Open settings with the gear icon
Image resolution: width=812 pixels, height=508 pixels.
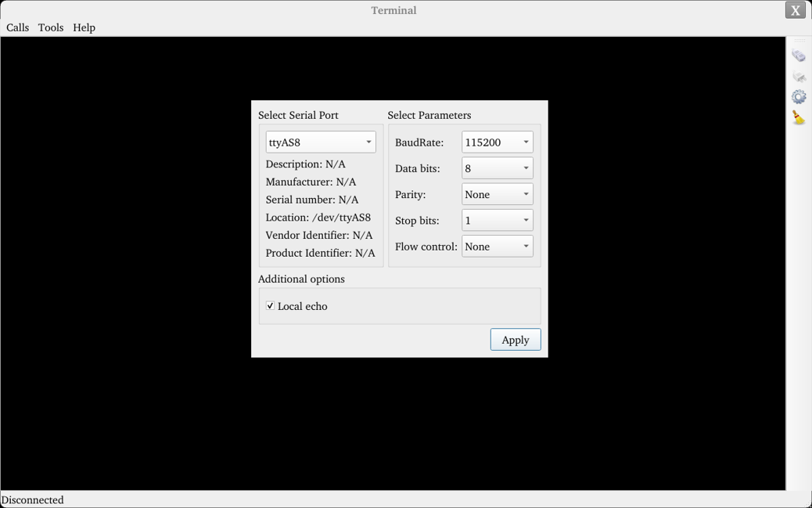(x=798, y=96)
